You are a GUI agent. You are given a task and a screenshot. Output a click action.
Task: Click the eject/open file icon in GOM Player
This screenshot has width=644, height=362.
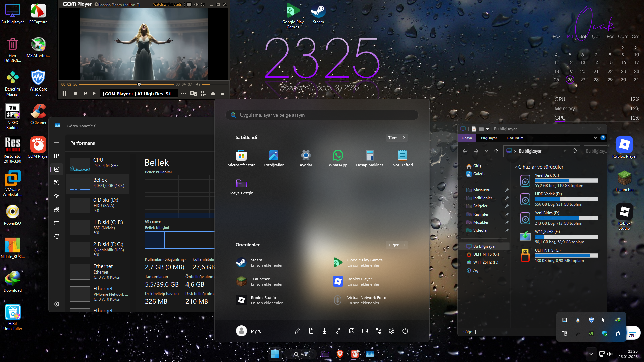[213, 94]
